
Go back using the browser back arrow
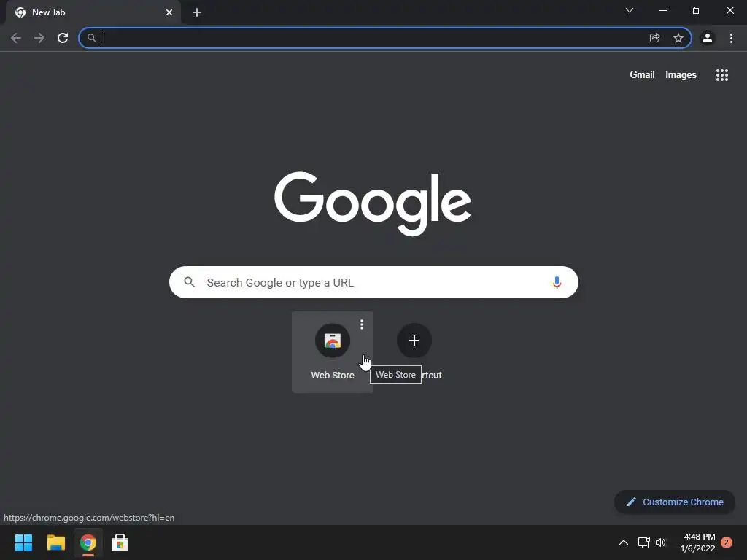click(x=16, y=38)
